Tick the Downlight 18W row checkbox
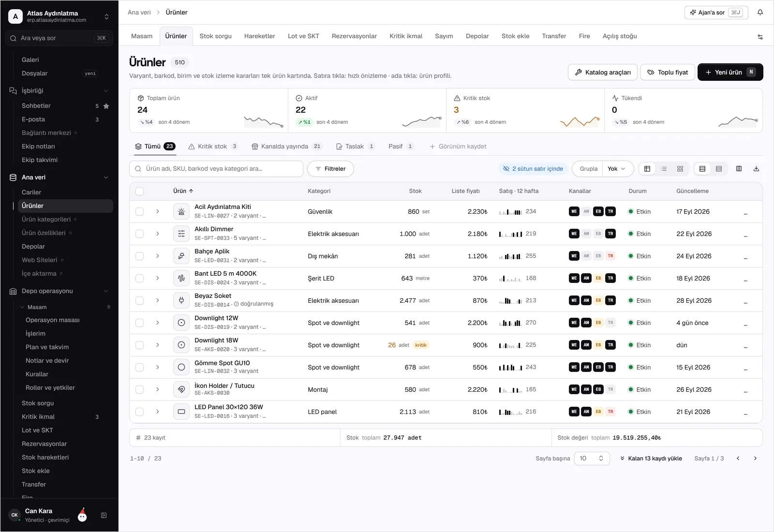 tap(140, 345)
